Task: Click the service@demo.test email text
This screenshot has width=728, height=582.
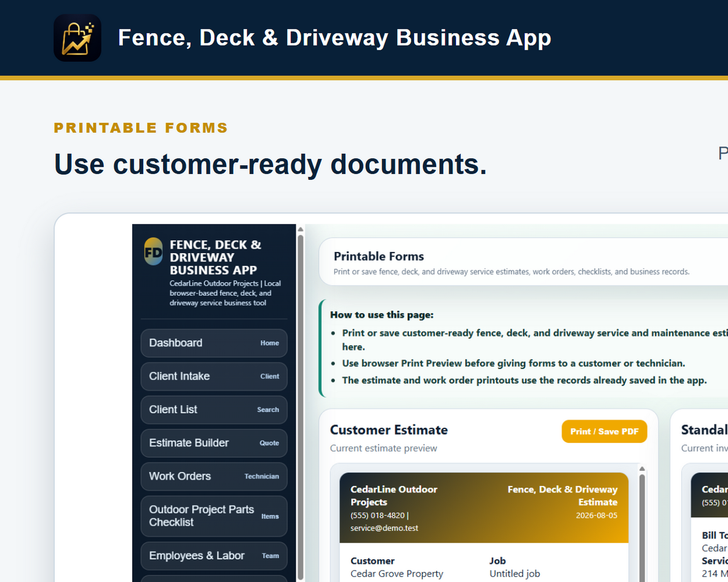Action: coord(384,528)
